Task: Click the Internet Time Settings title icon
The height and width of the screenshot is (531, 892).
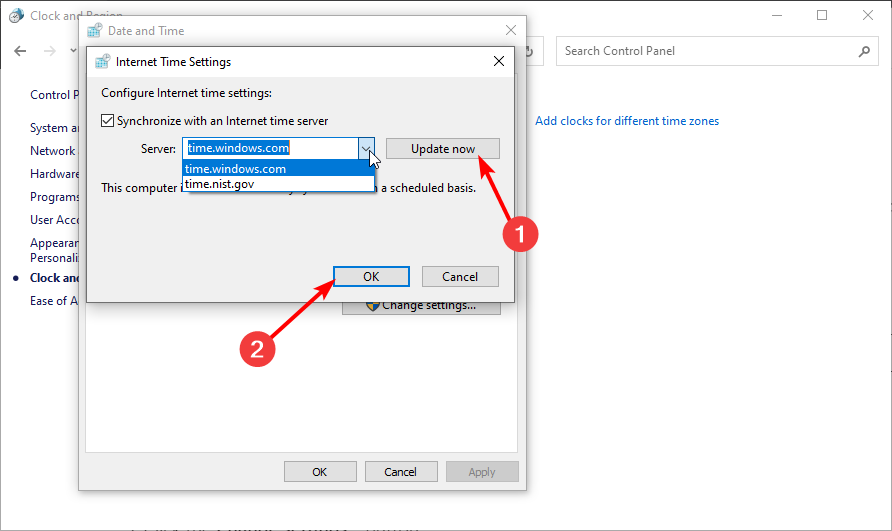Action: [x=102, y=61]
